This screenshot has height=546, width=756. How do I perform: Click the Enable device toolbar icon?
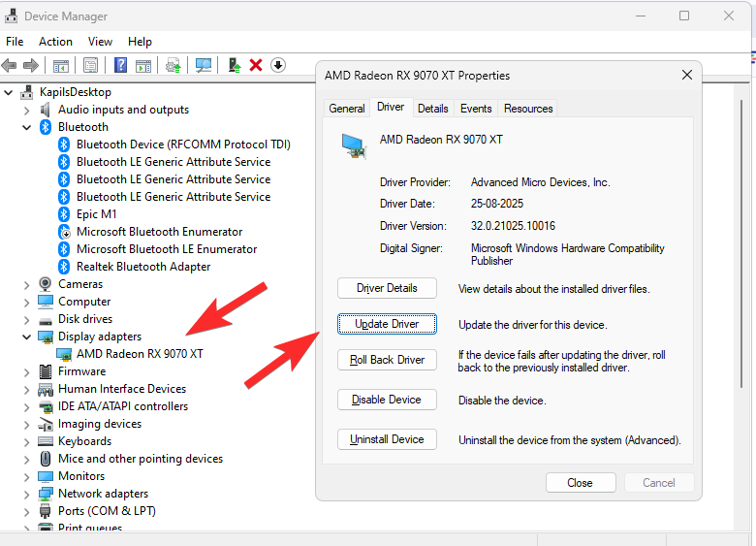coord(235,65)
